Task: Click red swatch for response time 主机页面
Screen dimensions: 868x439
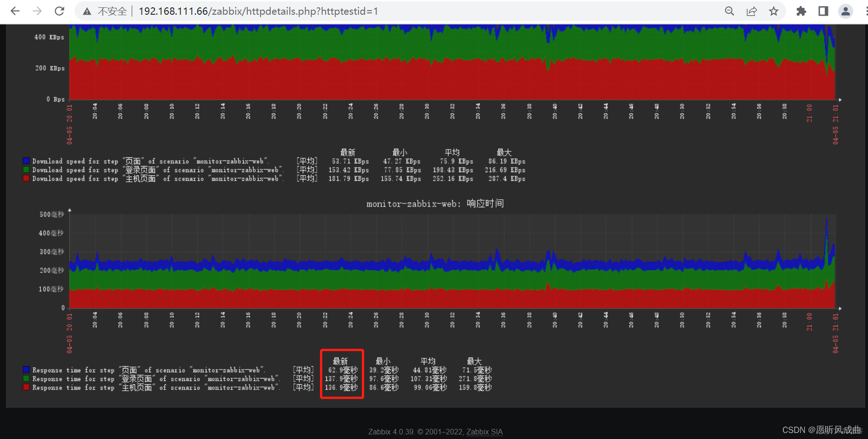Action: pos(26,387)
